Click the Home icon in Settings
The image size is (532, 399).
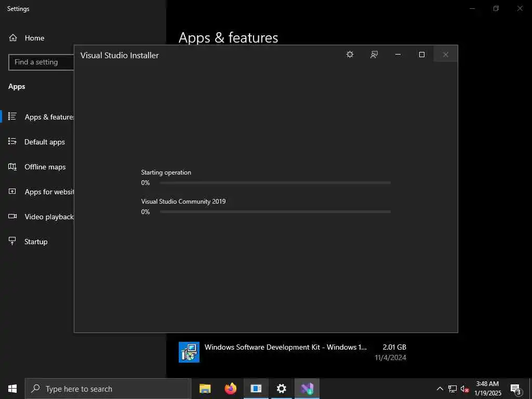point(13,37)
